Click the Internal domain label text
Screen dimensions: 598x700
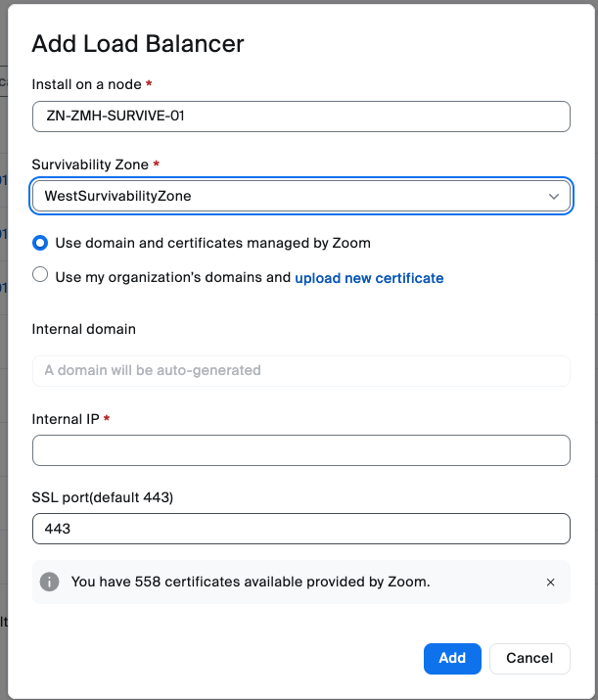pos(84,329)
